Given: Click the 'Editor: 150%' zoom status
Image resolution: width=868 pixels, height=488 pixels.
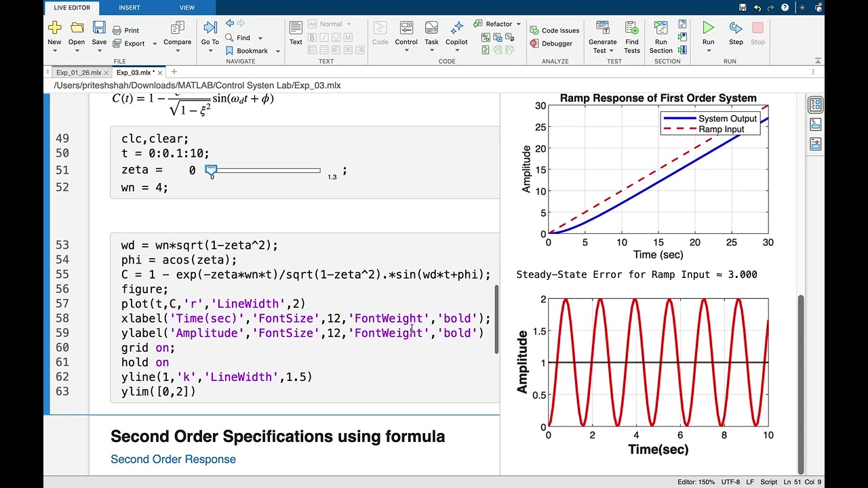Looking at the screenshot, I should point(696,482).
